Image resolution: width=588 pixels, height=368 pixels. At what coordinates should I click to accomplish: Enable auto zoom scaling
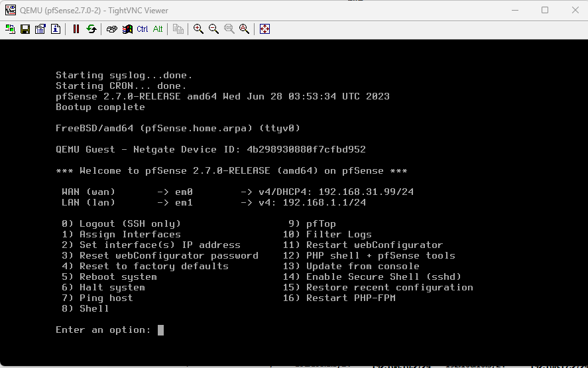[244, 29]
